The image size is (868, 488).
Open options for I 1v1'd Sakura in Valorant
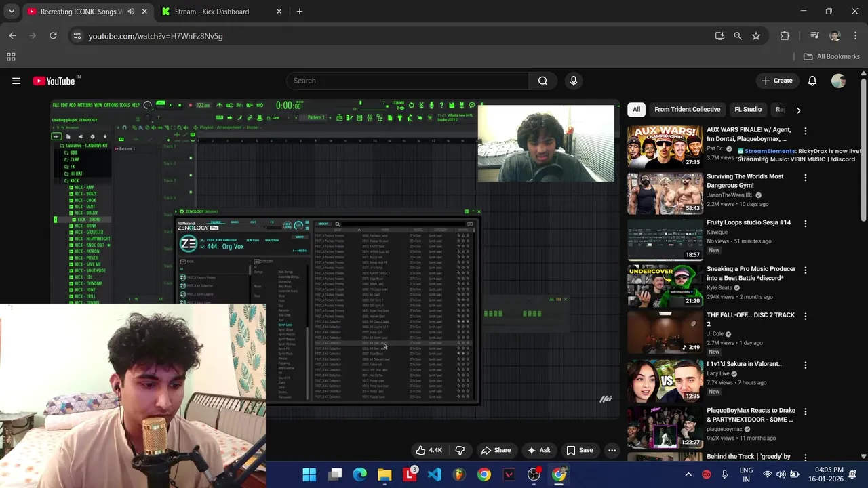[806, 365]
